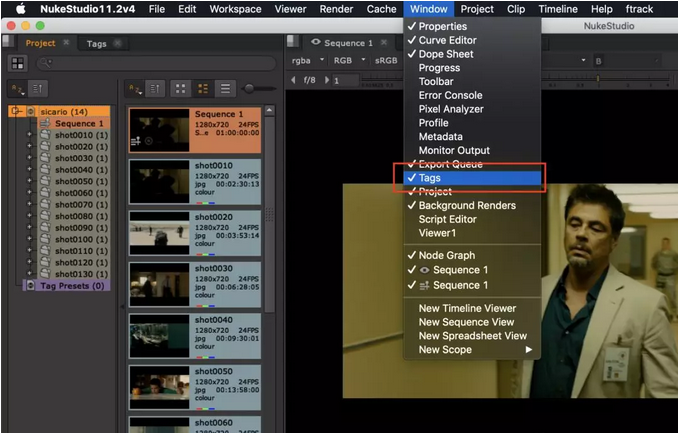The width and height of the screenshot is (679, 433).
Task: Choose New Sequence View
Action: coord(472,322)
